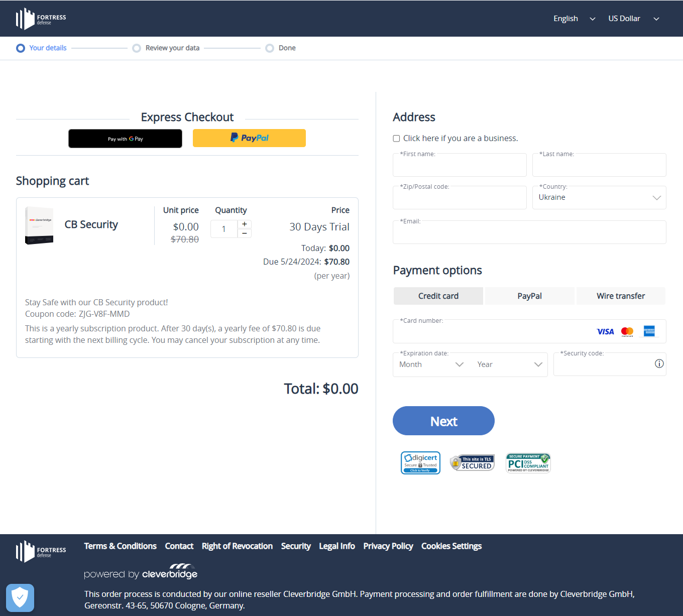The image size is (683, 616).
Task: Open the Privacy Policy link
Action: click(388, 546)
